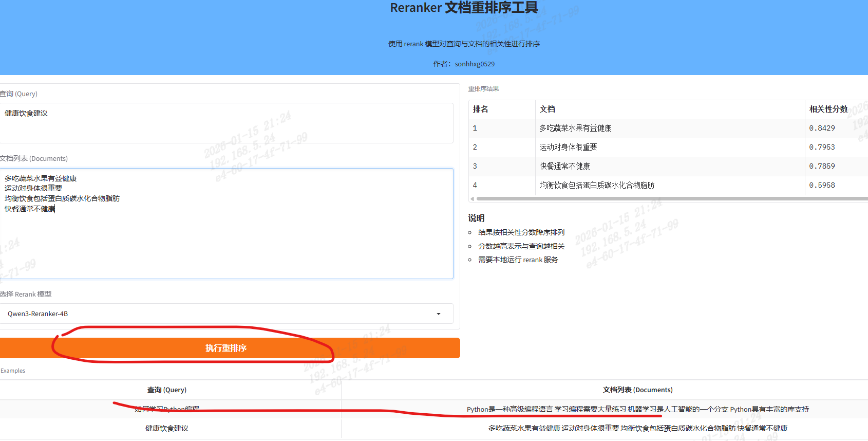Click inside the Documents list textarea
868x441 pixels.
click(226, 242)
